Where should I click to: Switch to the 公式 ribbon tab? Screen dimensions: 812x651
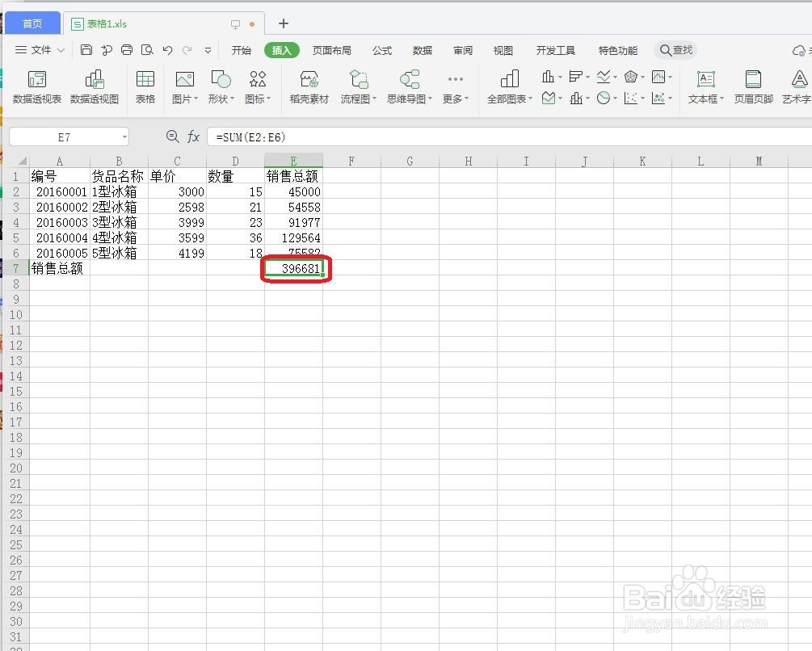click(x=381, y=50)
